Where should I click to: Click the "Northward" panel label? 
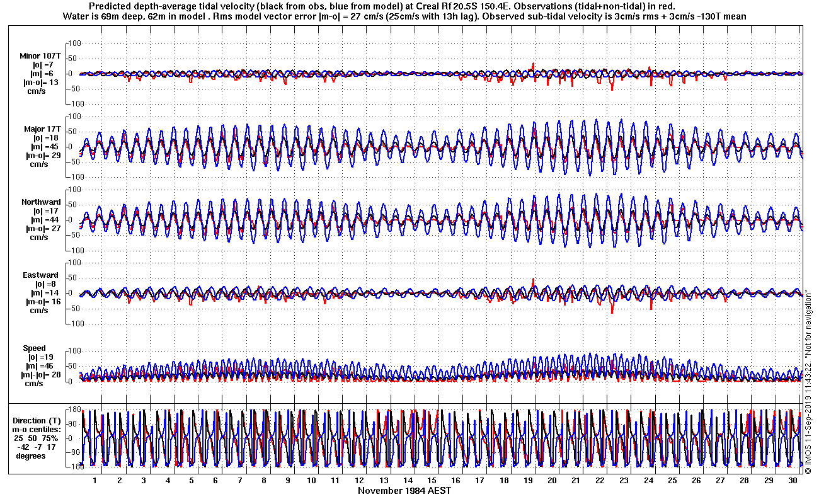tap(41, 202)
